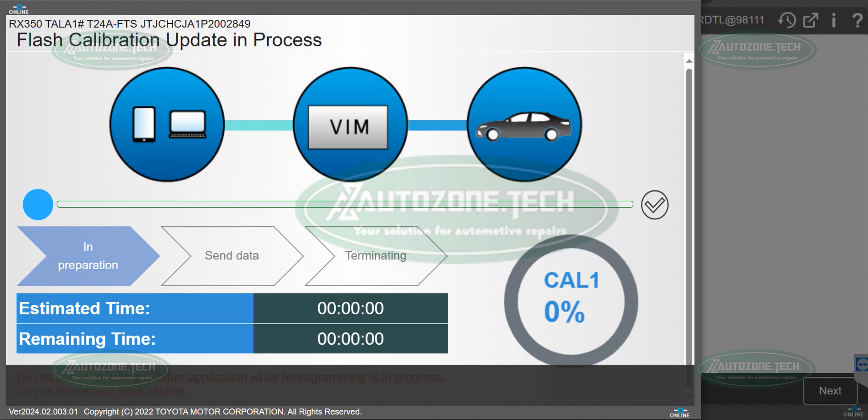Click the open-in-new-window export icon
The height and width of the screenshot is (420, 868).
click(x=810, y=20)
